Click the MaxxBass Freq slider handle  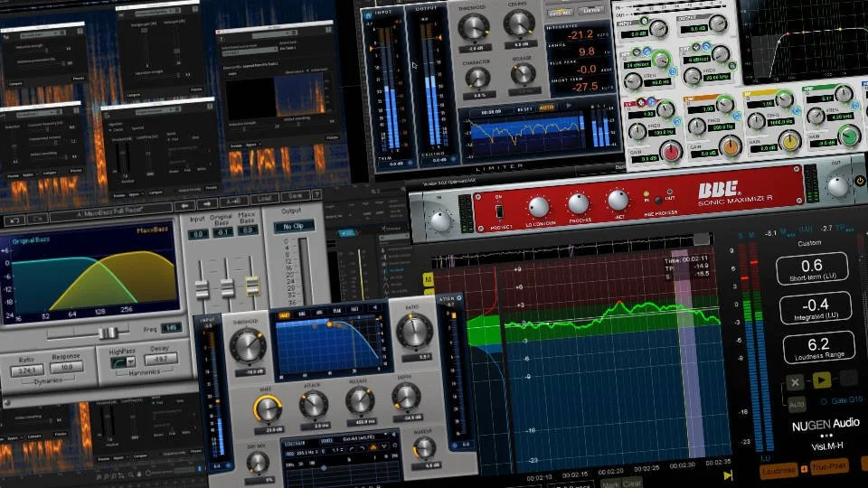tap(108, 333)
